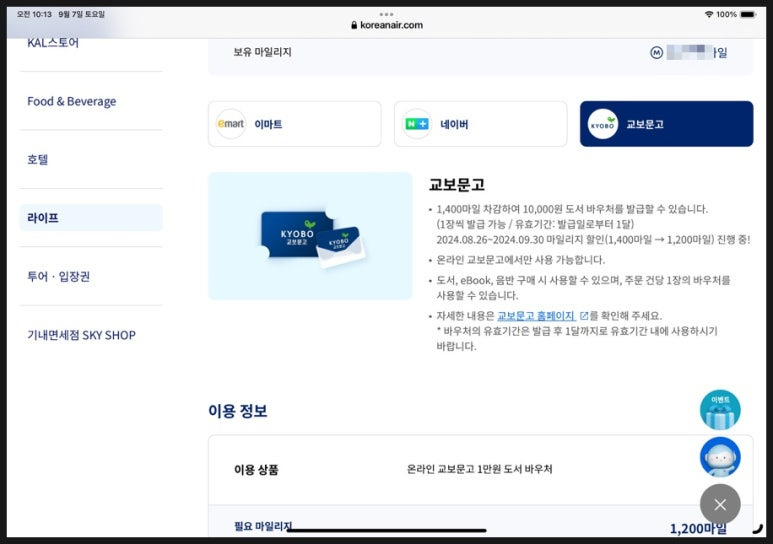Open the 호텔 sidebar category
Viewport: 773px width, 544px height.
click(37, 159)
